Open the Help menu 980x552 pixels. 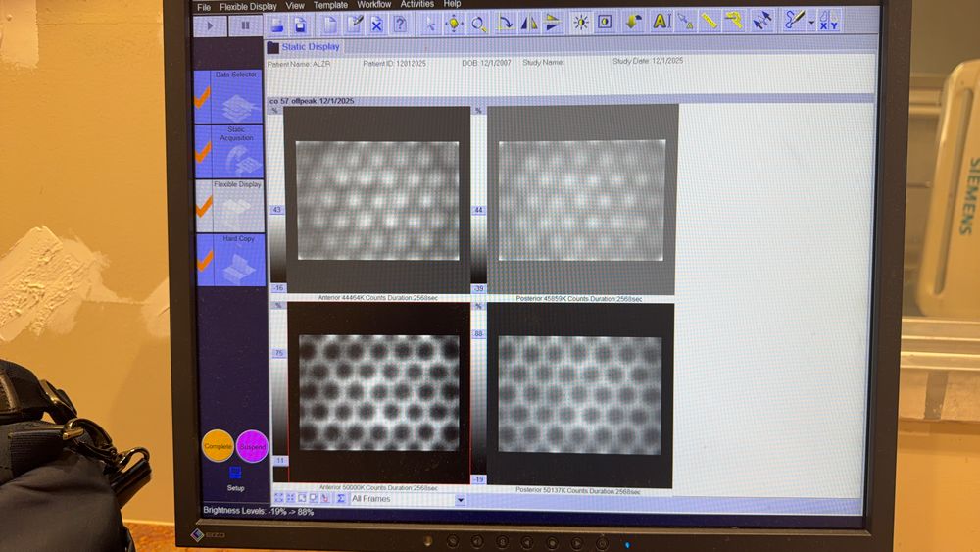pyautogui.click(x=452, y=4)
